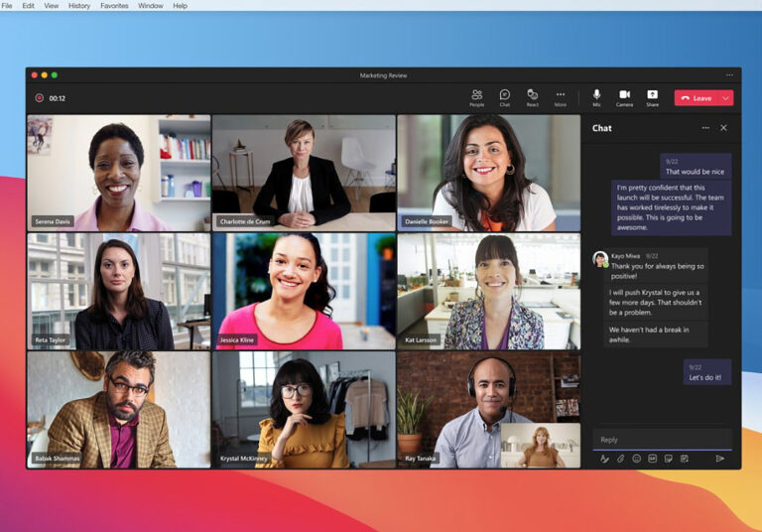Open the People participants panel
Image resolution: width=762 pixels, height=532 pixels.
pos(476,96)
